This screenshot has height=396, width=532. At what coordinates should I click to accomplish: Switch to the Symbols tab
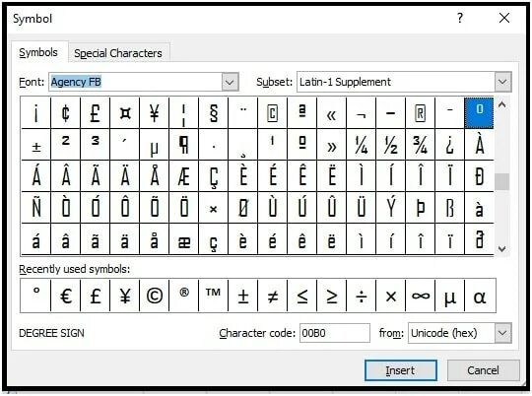point(38,52)
